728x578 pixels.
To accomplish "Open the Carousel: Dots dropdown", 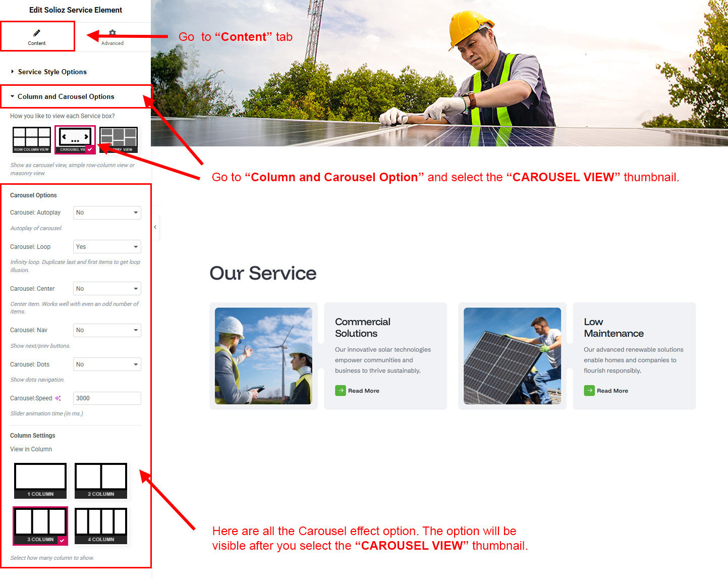I will [x=107, y=364].
